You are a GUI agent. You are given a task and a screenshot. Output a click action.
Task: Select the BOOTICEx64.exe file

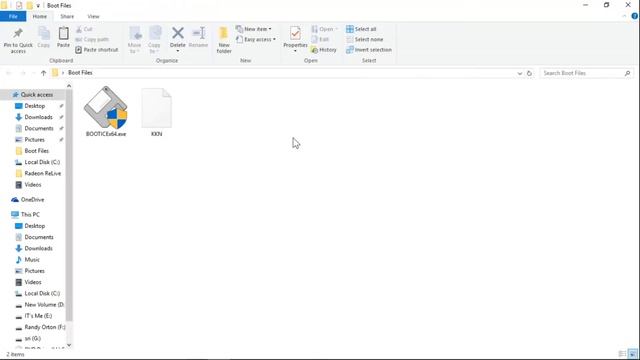[x=106, y=111]
